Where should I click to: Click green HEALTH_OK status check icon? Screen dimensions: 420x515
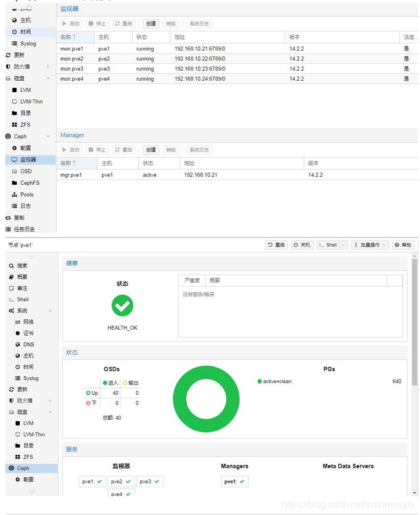click(122, 305)
